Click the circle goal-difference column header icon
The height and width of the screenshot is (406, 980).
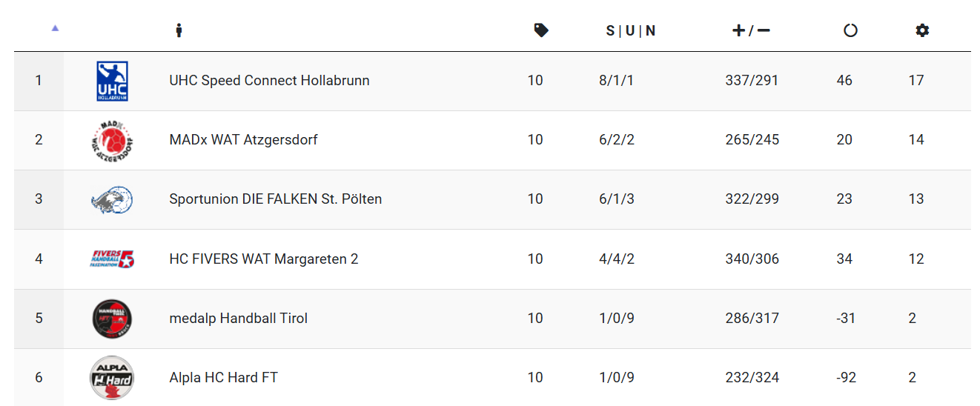tap(850, 30)
